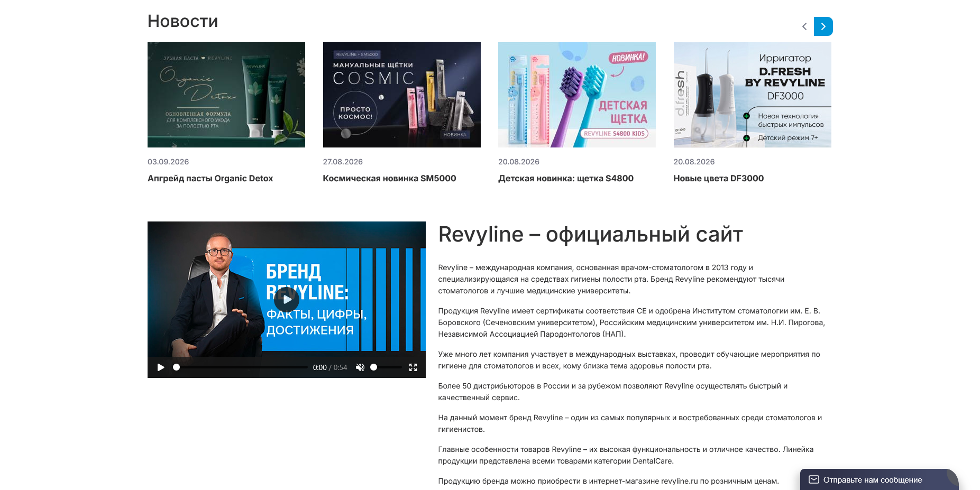Viewport: 980px width, 490px height.
Task: Enter fullscreen mode for the video
Action: click(x=413, y=367)
